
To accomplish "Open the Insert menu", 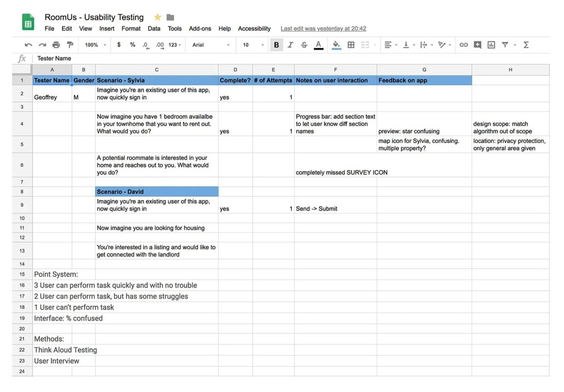I will tap(107, 29).
